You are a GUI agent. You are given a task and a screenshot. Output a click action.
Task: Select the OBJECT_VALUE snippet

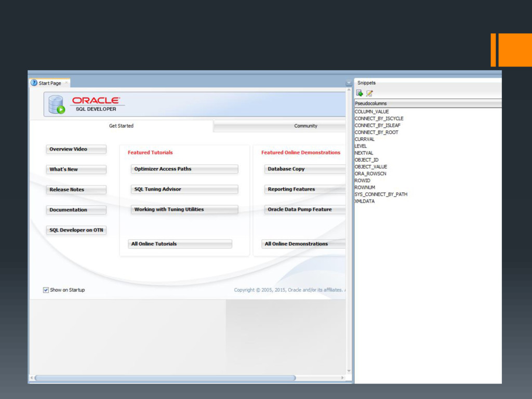(371, 167)
